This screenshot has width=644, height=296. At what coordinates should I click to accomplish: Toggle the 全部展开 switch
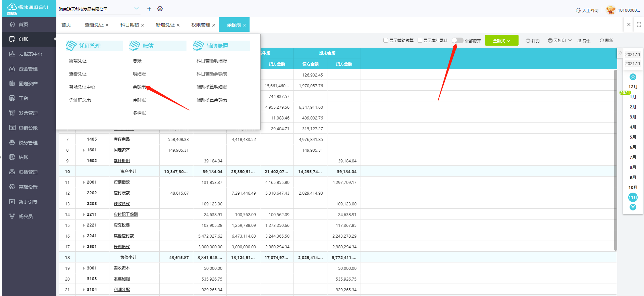[457, 41]
